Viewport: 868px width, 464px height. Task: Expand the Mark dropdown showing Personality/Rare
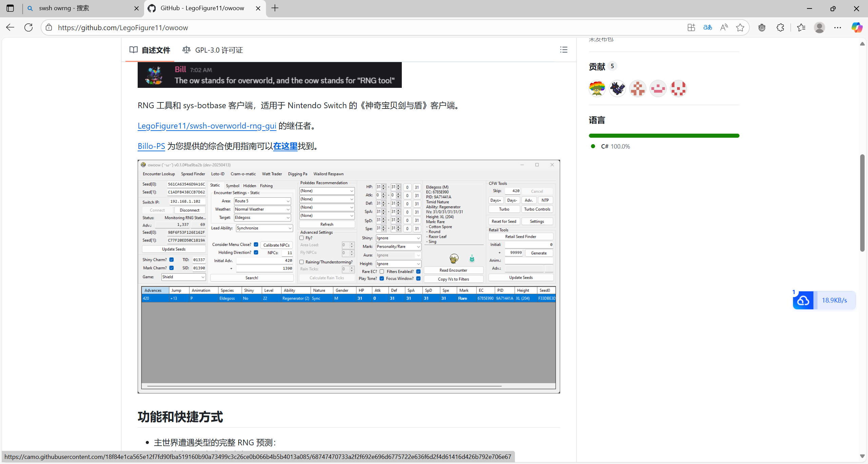pos(398,247)
